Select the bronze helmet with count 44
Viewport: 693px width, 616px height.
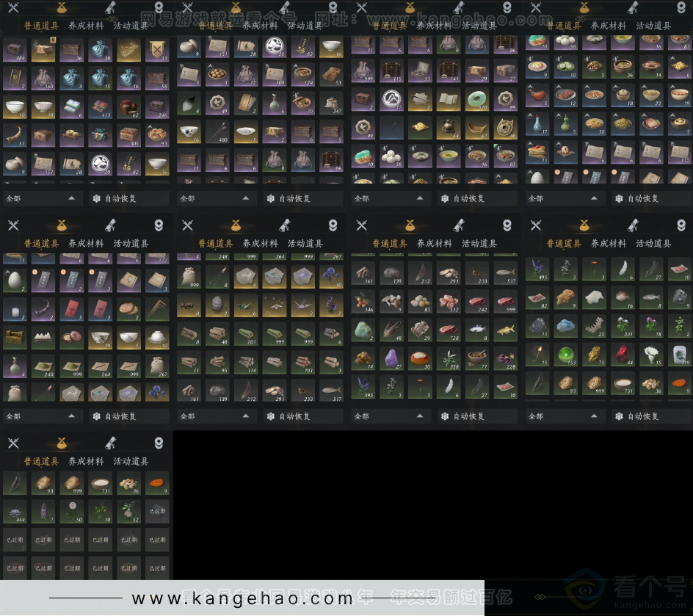[x=449, y=128]
